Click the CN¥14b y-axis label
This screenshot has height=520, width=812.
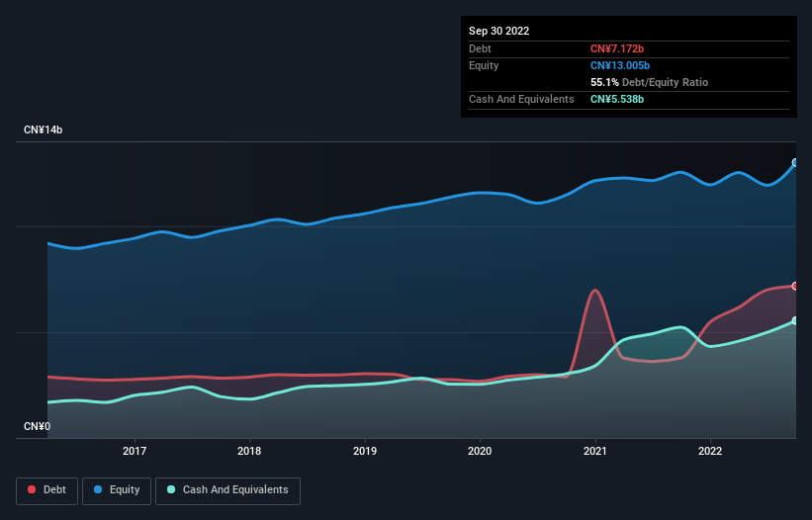point(43,130)
